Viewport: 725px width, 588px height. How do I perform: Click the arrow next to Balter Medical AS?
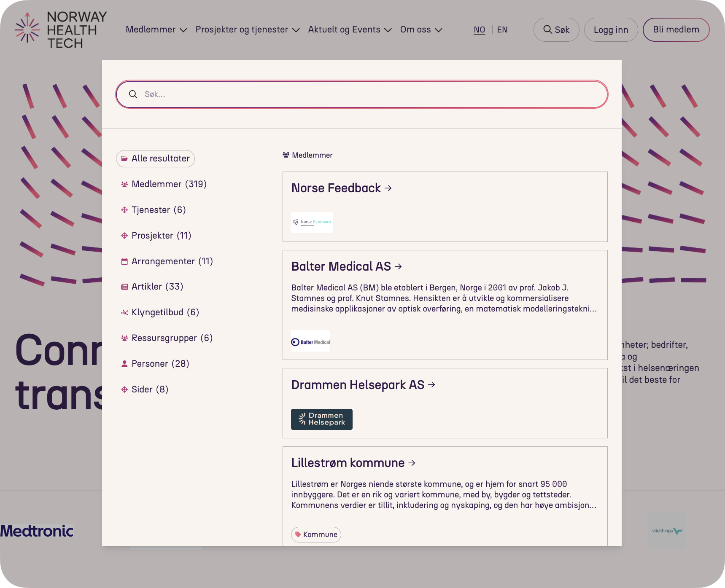[399, 266]
